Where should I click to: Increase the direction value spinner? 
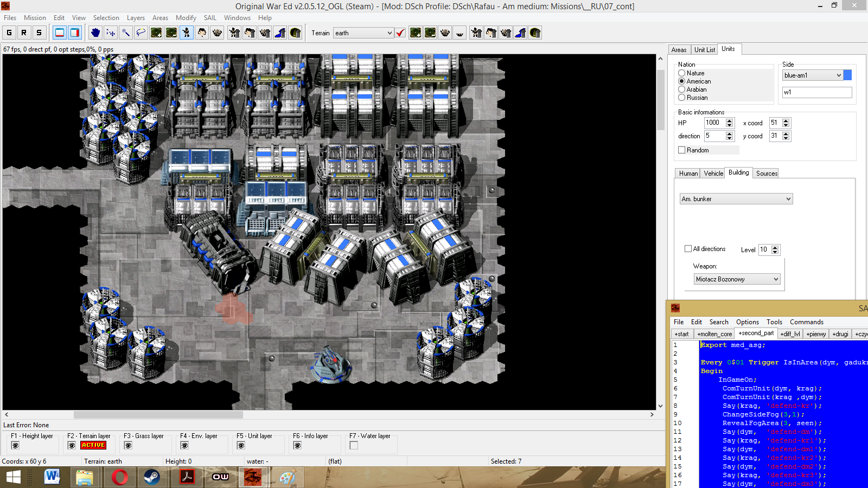pos(730,134)
